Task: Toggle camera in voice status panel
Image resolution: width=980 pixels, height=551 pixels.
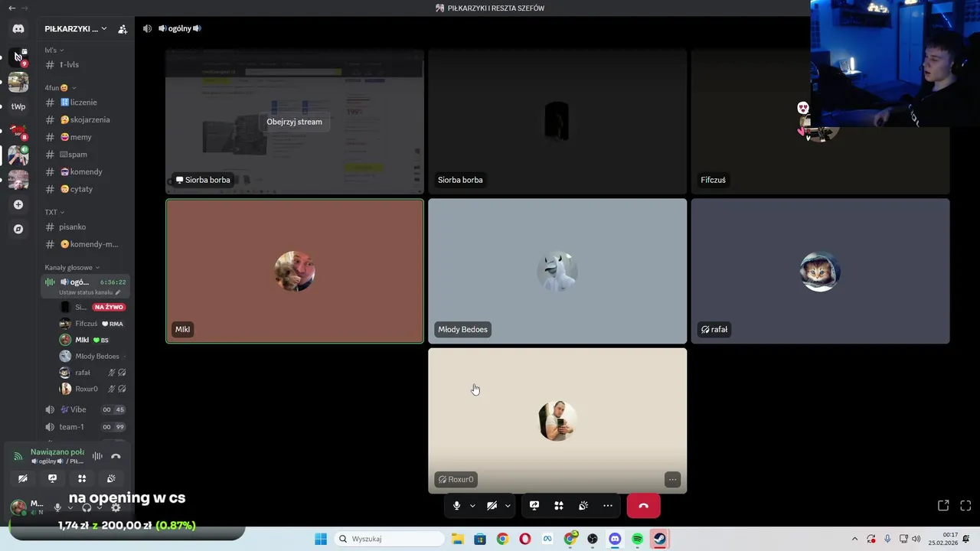Action: 23,478
